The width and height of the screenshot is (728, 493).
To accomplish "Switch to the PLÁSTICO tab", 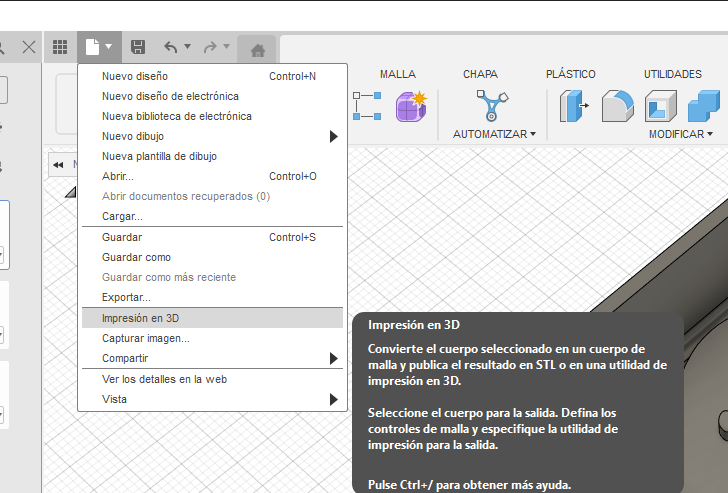I will tap(571, 74).
